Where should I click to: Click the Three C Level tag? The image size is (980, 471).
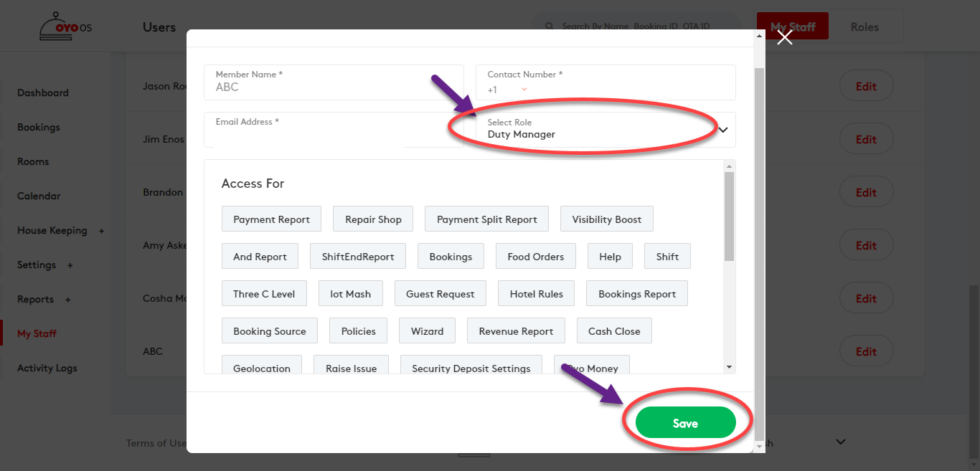tap(264, 294)
